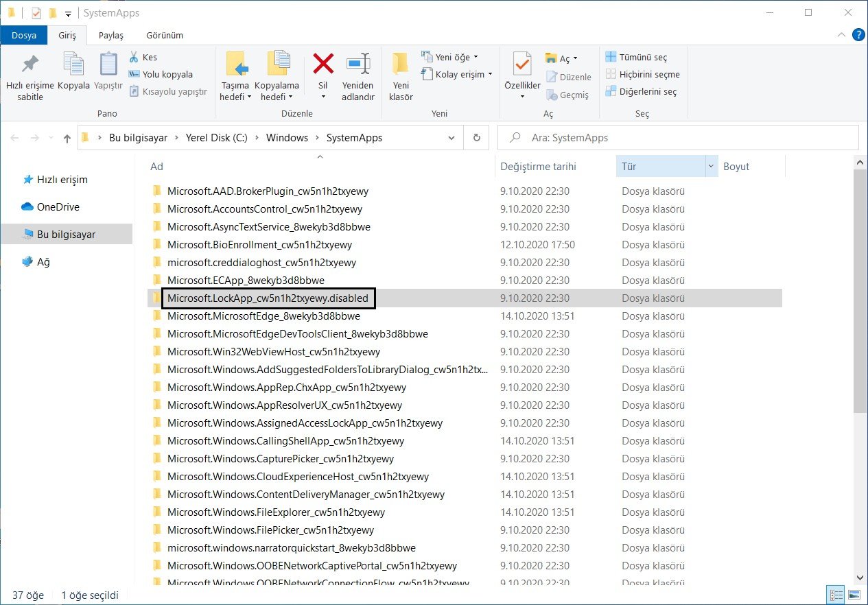The image size is (868, 605).
Task: Create a folder with Yeni klasör icon
Action: 401,64
